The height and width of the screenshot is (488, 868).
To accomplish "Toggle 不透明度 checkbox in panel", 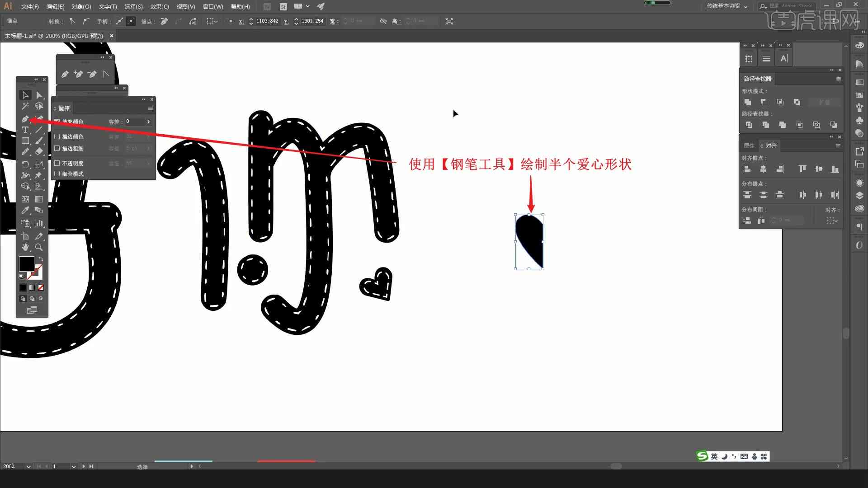I will click(x=57, y=163).
